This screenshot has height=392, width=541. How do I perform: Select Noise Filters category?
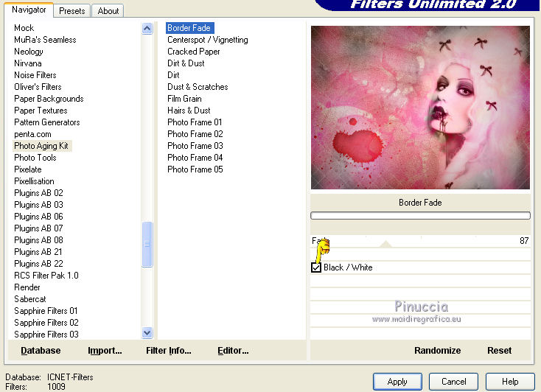[35, 75]
